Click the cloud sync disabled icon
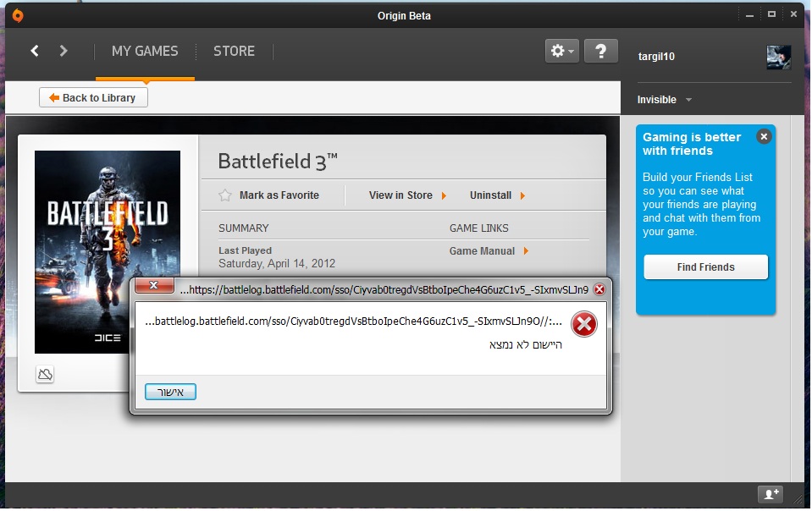812x511 pixels. (x=45, y=374)
